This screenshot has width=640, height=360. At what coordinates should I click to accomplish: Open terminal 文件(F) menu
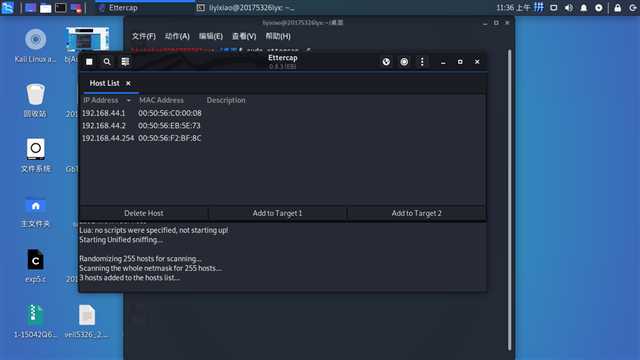click(x=144, y=36)
